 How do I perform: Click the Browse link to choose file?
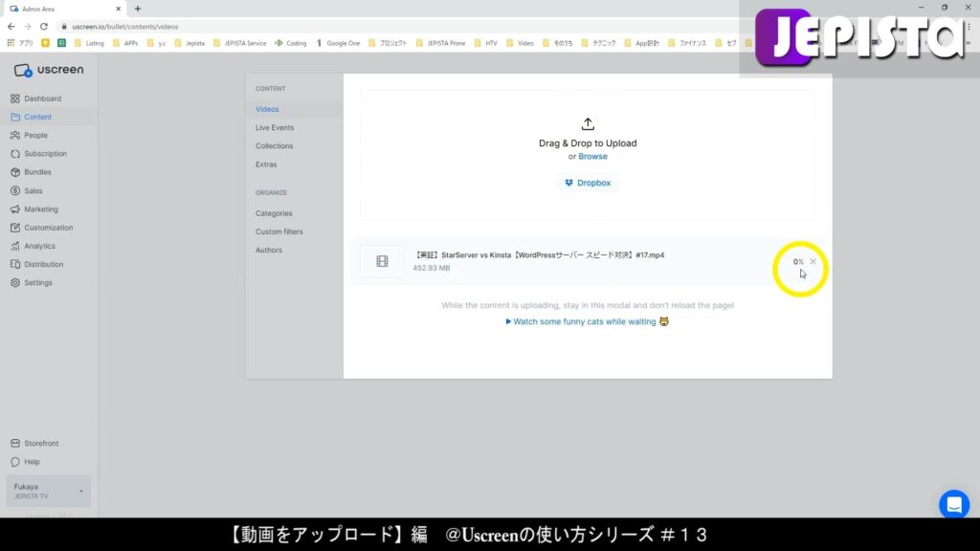pyautogui.click(x=592, y=156)
